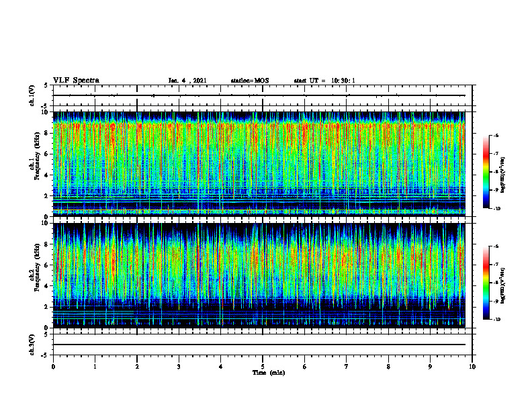This screenshot has width=532, height=411.
Task: Click the '4' kHz tick label on ch.1
Action: click(x=47, y=175)
